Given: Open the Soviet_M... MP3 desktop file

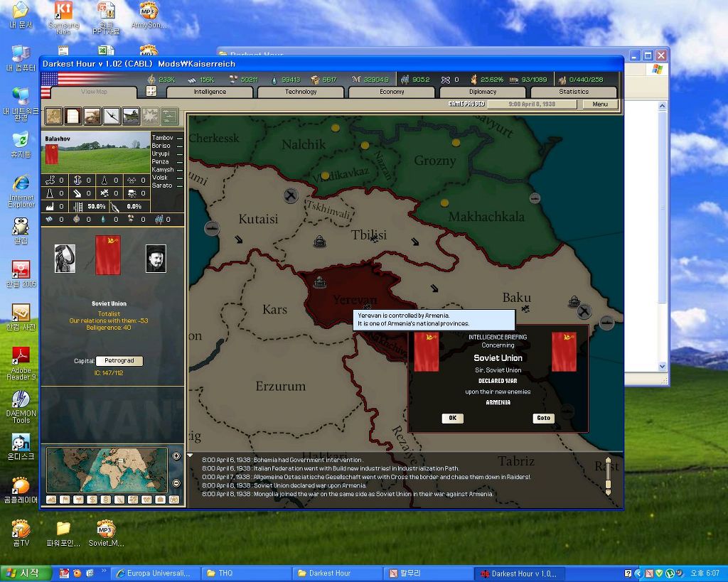Looking at the screenshot, I should [106, 533].
